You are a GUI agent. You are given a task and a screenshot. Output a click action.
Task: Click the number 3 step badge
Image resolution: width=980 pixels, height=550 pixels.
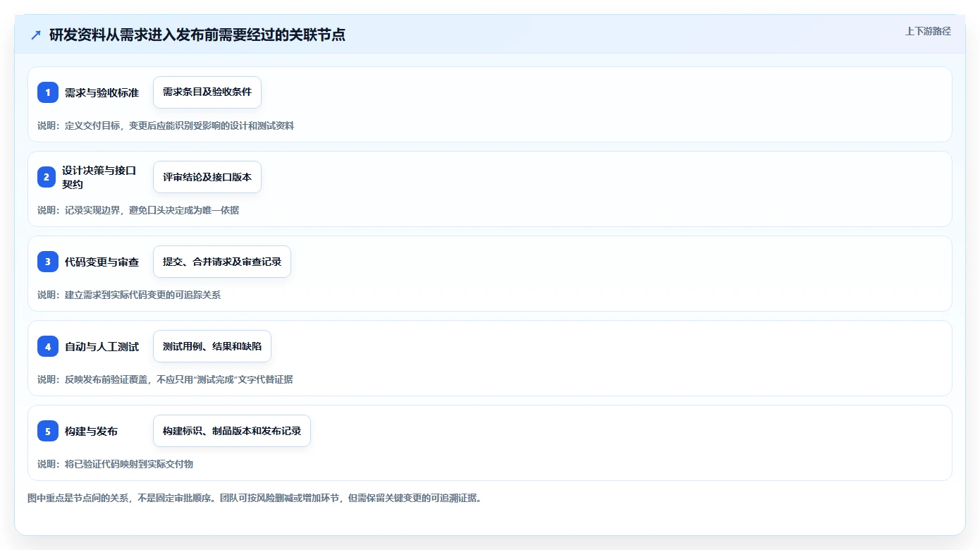[48, 262]
